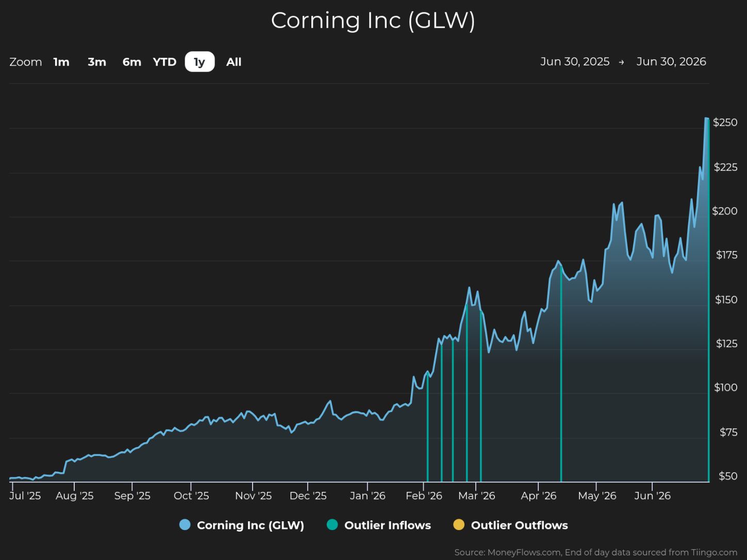
Task: Click the source credit text at bottom
Action: pyautogui.click(x=596, y=552)
